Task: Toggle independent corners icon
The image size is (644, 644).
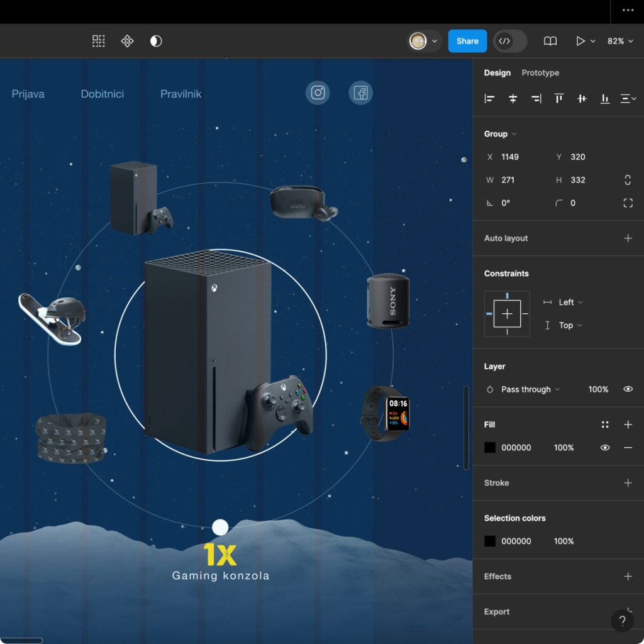Action: pyautogui.click(x=628, y=203)
